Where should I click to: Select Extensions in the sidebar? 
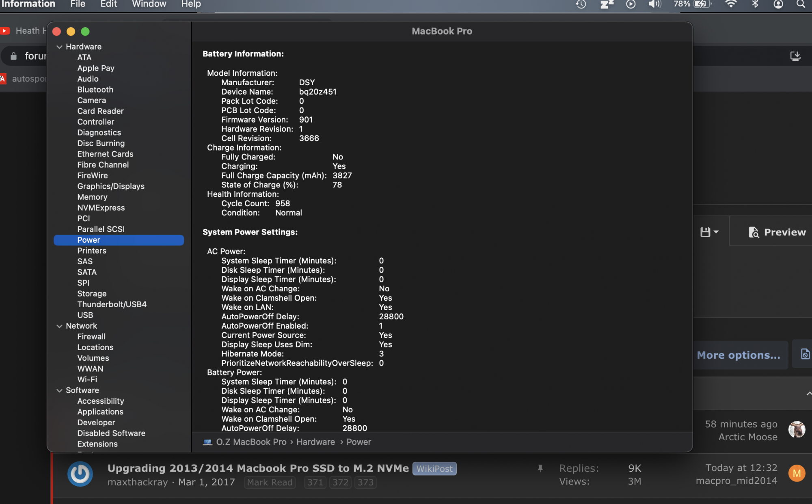point(97,444)
